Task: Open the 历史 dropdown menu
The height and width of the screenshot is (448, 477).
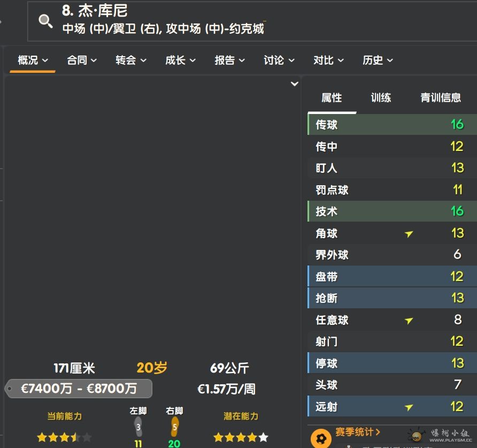Action: 378,60
